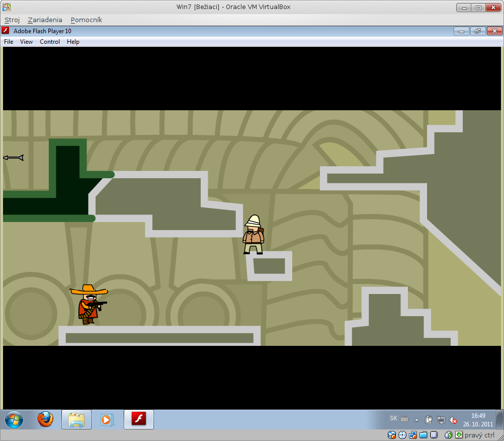Maximize the VirtualBox window
504x441 pixels.
pyautogui.click(x=478, y=8)
